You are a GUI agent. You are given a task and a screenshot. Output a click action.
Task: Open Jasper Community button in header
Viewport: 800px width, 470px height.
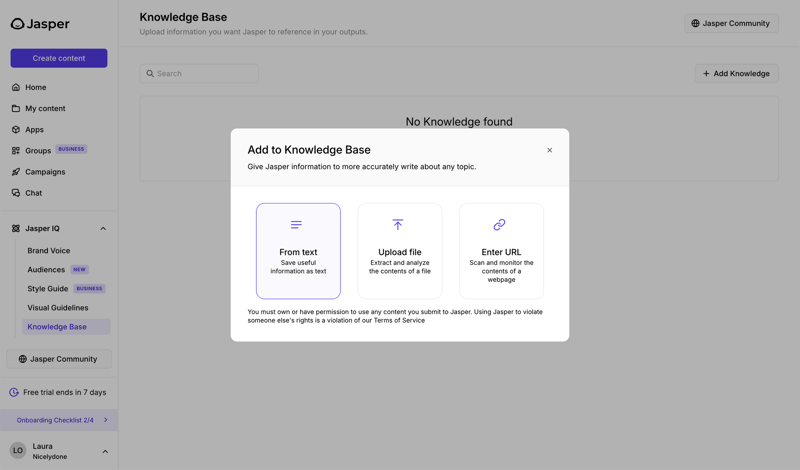click(x=731, y=23)
